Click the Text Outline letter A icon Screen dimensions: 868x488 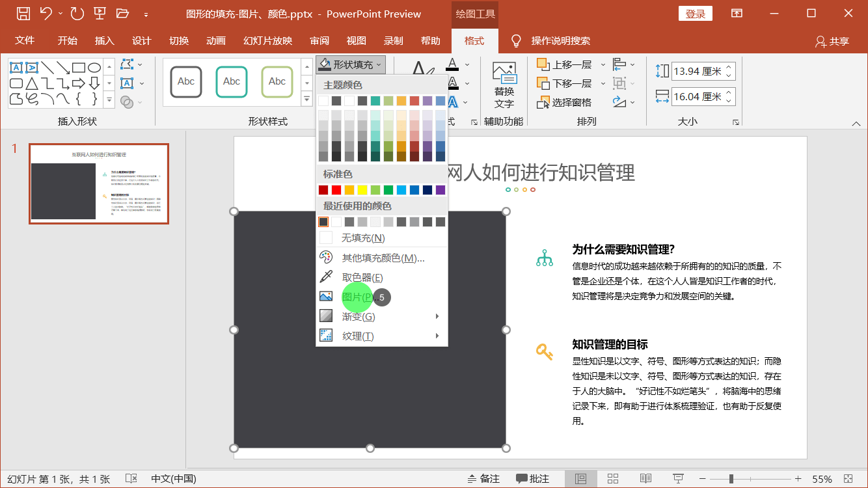(453, 83)
